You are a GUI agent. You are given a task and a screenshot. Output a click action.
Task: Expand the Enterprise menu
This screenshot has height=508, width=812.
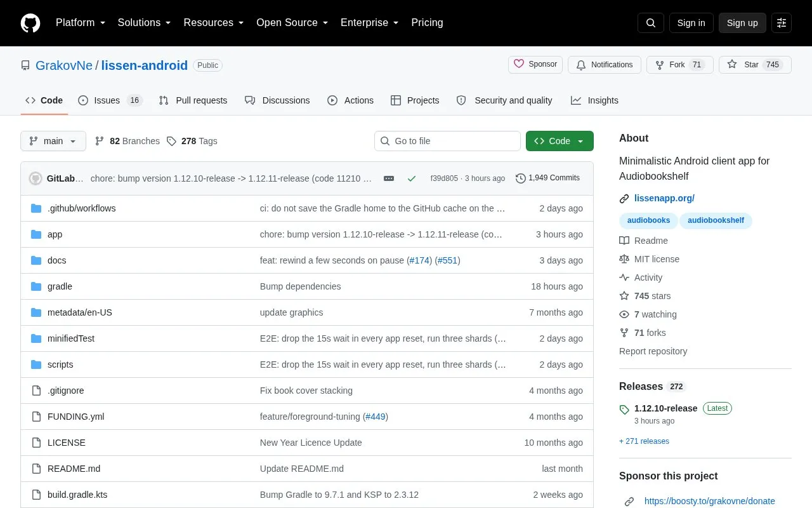370,23
